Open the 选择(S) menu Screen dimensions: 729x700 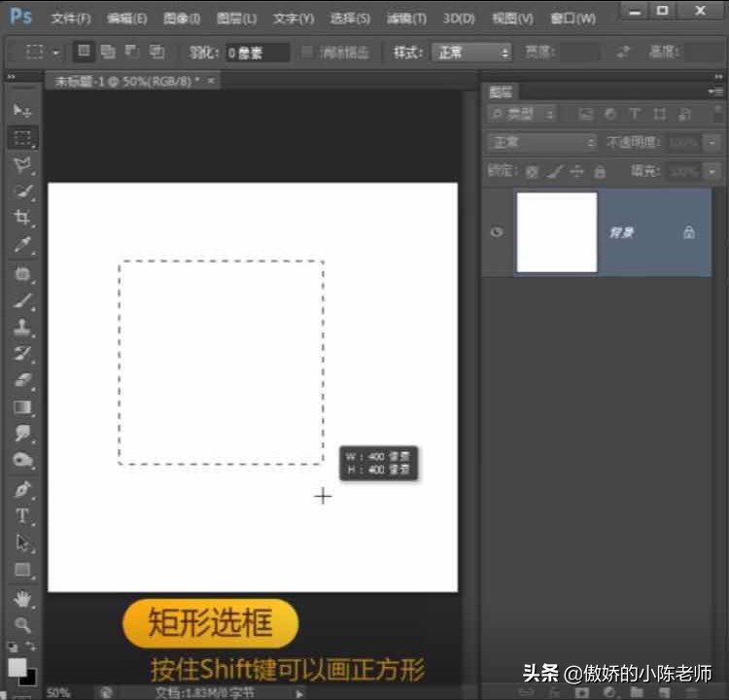pyautogui.click(x=350, y=18)
